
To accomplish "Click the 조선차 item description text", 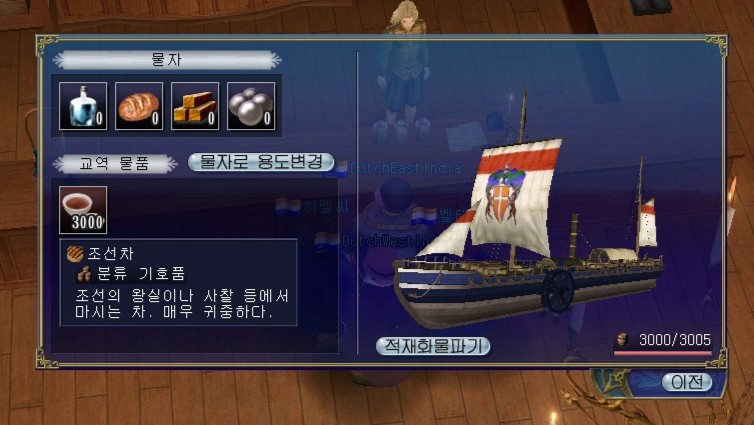I will [182, 304].
